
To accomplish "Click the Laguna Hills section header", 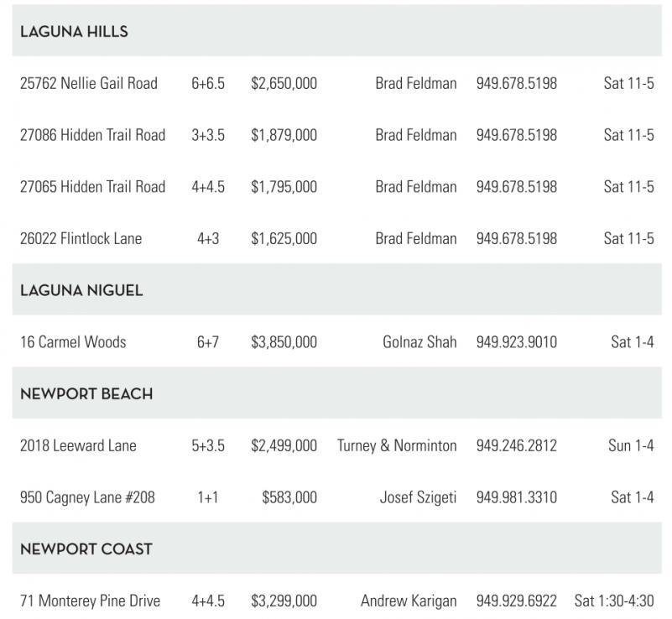I will tap(74, 32).
